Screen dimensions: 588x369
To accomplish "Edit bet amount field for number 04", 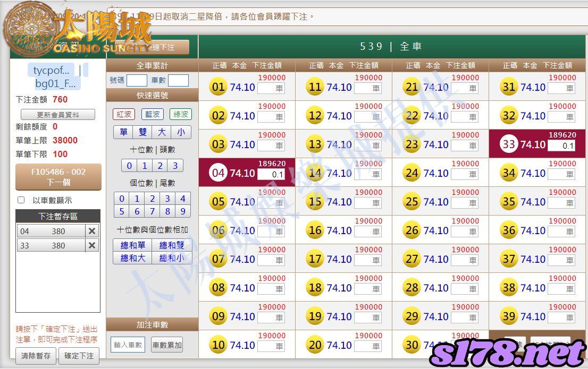I will [x=271, y=174].
